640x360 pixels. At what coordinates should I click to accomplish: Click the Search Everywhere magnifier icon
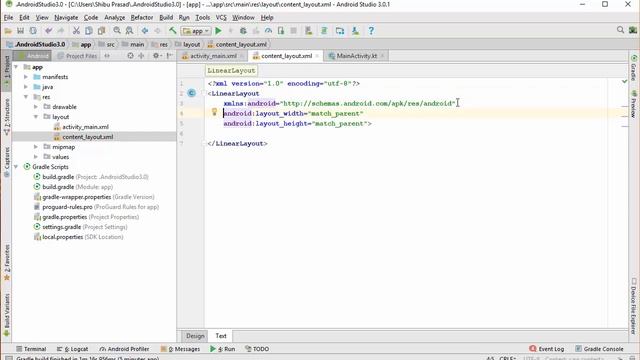click(x=620, y=30)
